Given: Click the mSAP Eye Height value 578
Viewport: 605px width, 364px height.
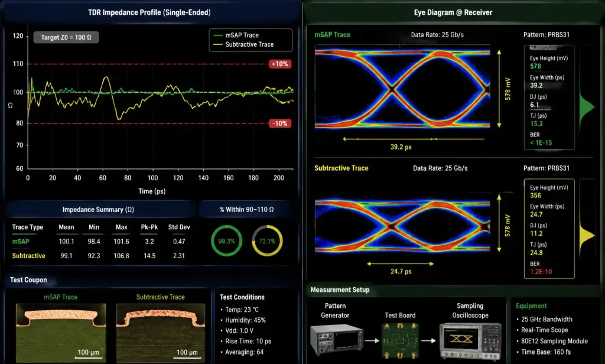Looking at the screenshot, I should (535, 66).
